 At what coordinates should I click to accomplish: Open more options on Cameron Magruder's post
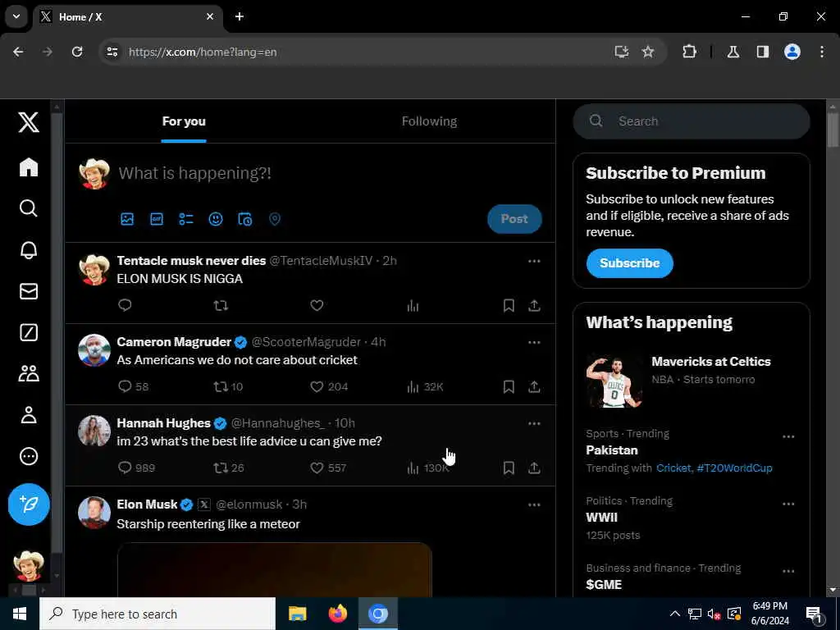534,343
